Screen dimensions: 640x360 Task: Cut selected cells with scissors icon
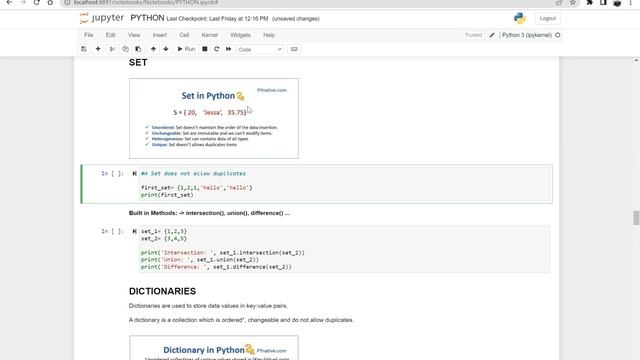coord(112,49)
